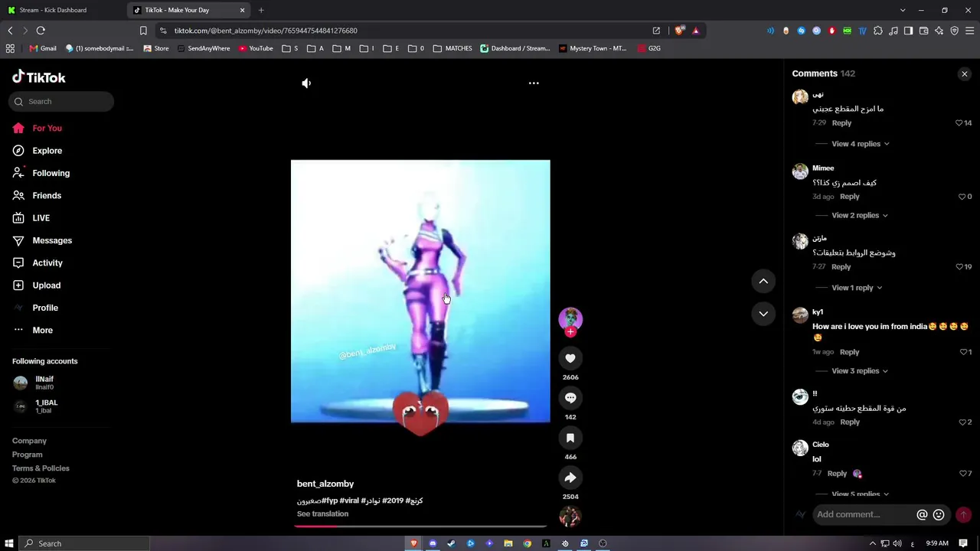The height and width of the screenshot is (551, 980).
Task: Open comments via the speech bubble icon
Action: tap(570, 398)
